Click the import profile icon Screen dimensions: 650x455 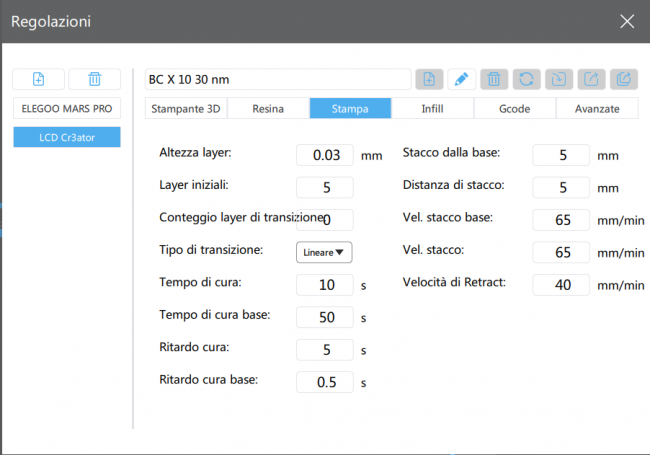tap(558, 79)
